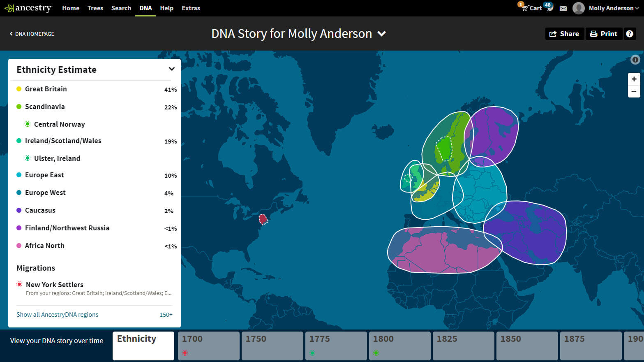644x362 pixels.
Task: Click the New York Settlers map marker
Action: (263, 219)
